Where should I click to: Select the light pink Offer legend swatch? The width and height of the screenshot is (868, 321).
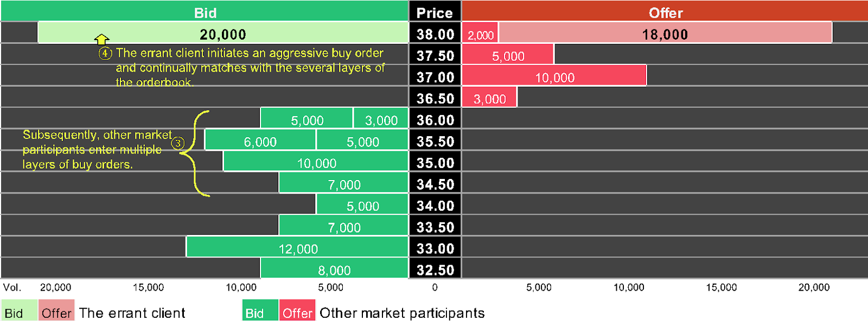click(x=56, y=311)
